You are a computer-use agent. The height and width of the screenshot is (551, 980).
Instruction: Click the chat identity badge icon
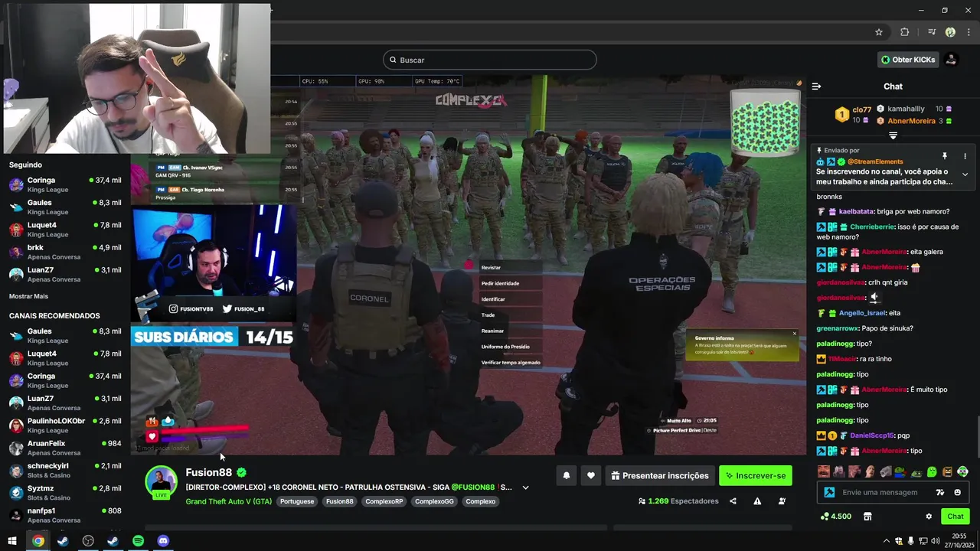829,492
